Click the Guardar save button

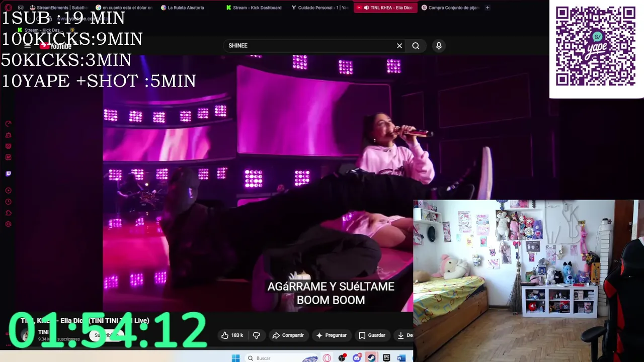coord(372,335)
